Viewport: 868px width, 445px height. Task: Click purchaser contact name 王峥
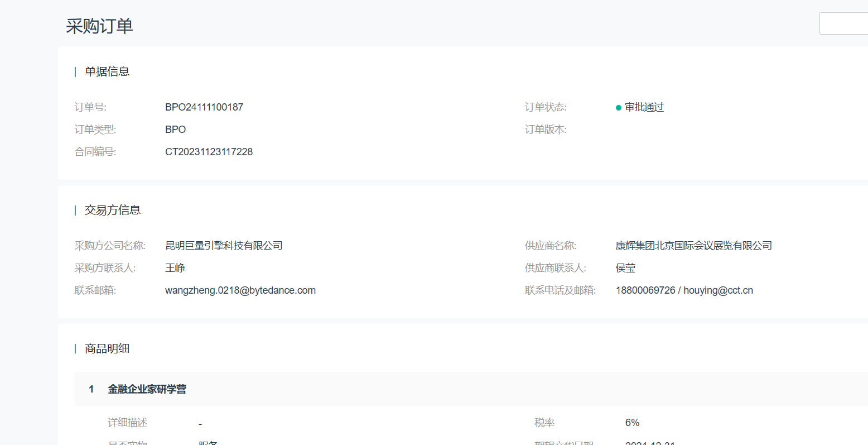pos(175,268)
